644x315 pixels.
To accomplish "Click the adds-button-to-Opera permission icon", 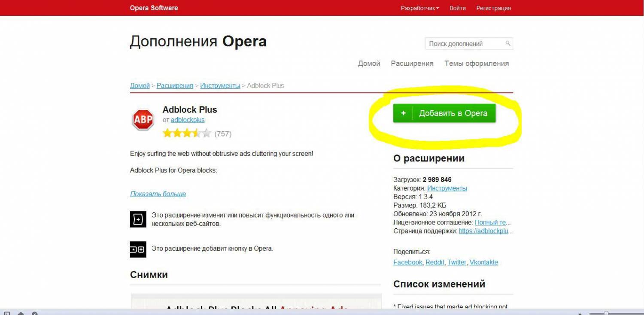I will click(x=138, y=249).
